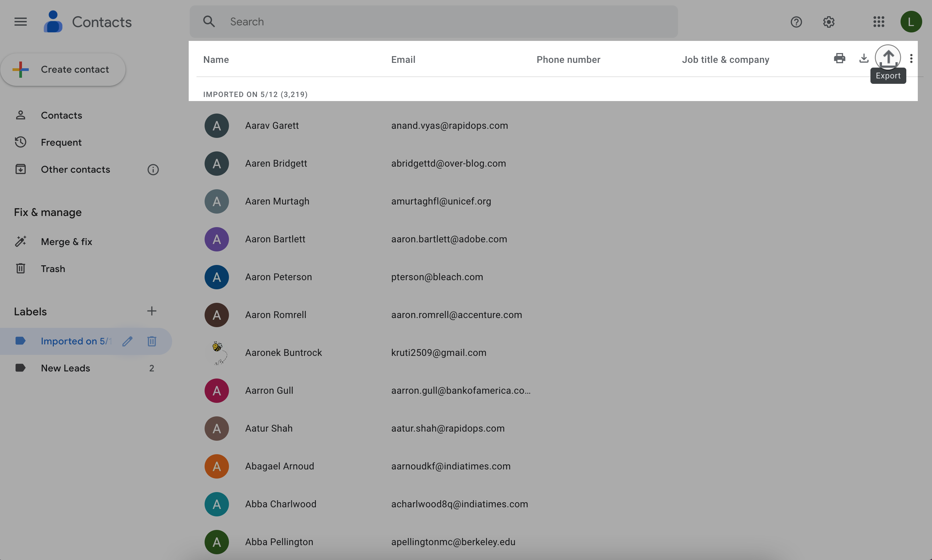The image size is (932, 560).
Task: Go to the Frequent contacts section
Action: (x=61, y=142)
